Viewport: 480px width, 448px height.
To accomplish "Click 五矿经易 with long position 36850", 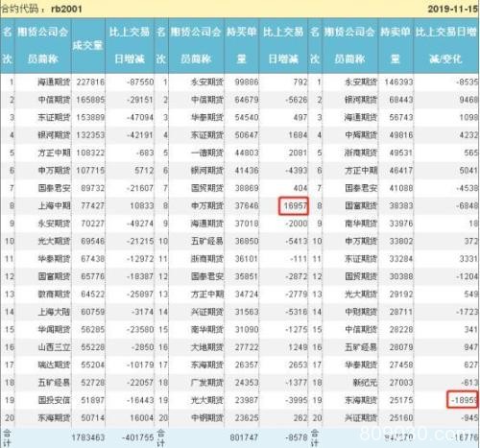I will point(207,241).
